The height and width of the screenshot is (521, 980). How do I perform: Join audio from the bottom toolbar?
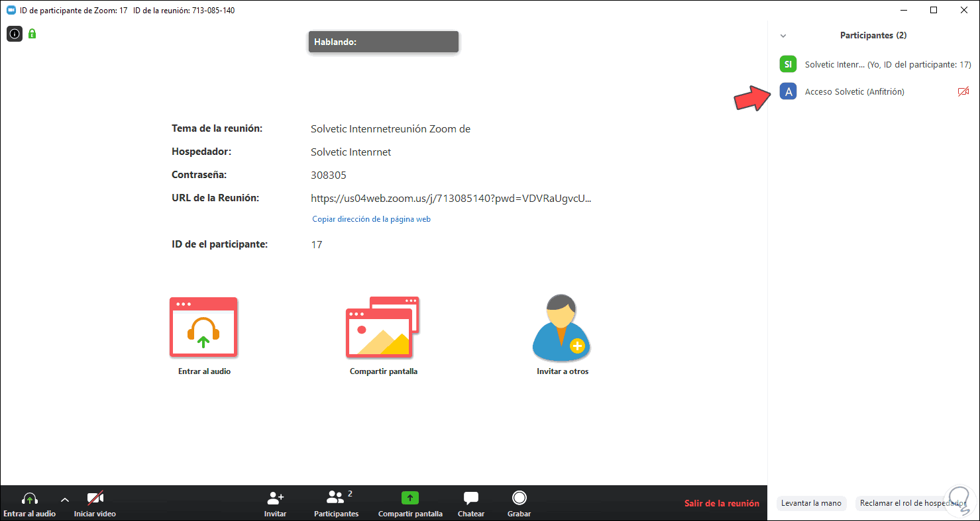pyautogui.click(x=29, y=504)
